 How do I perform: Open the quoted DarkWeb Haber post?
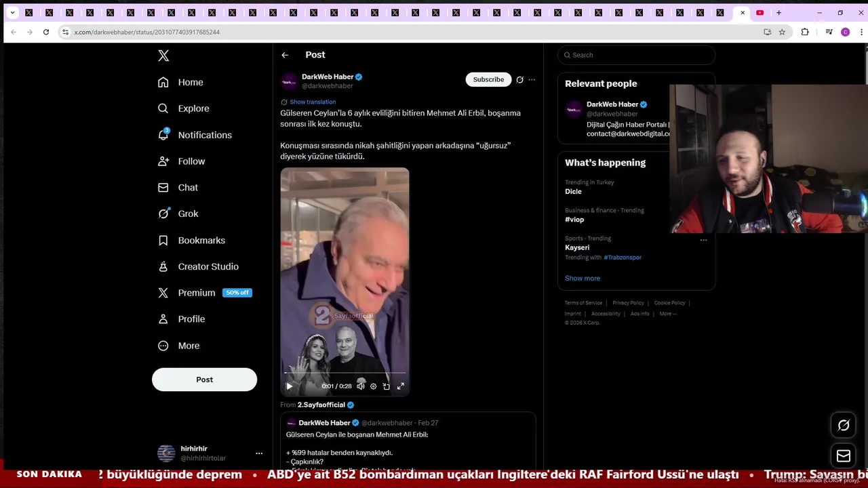408,442
